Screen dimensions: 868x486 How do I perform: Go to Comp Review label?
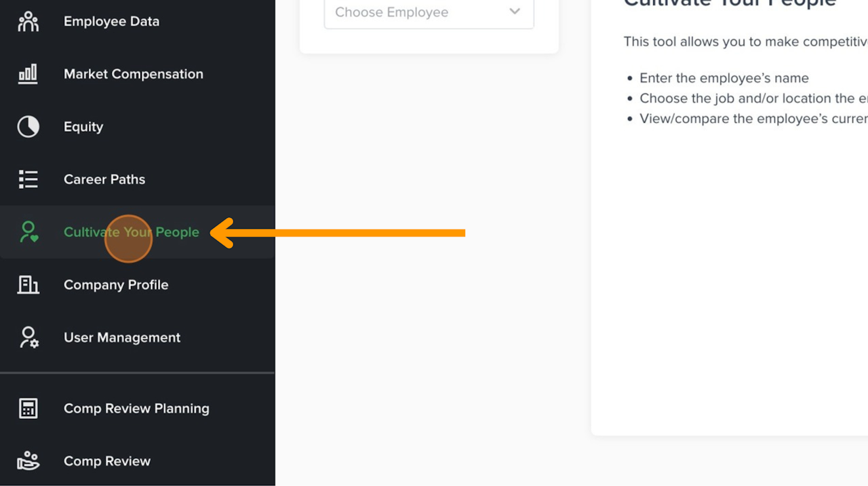[x=107, y=461]
